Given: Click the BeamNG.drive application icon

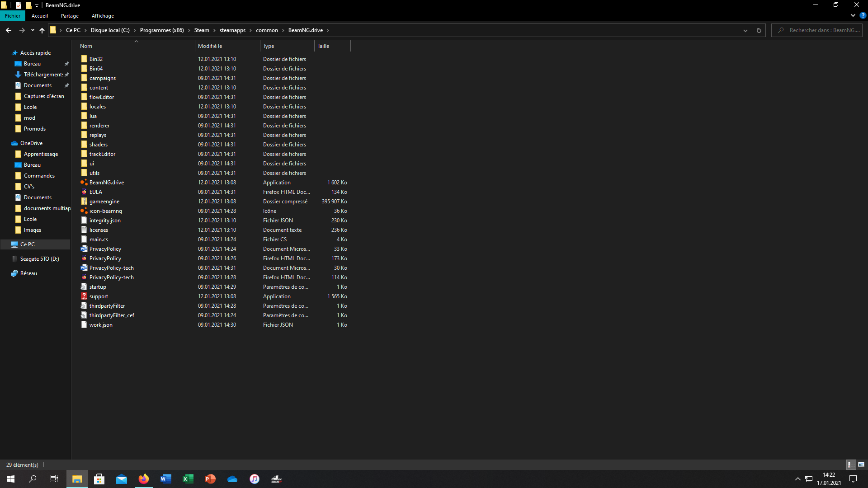Looking at the screenshot, I should tap(84, 183).
